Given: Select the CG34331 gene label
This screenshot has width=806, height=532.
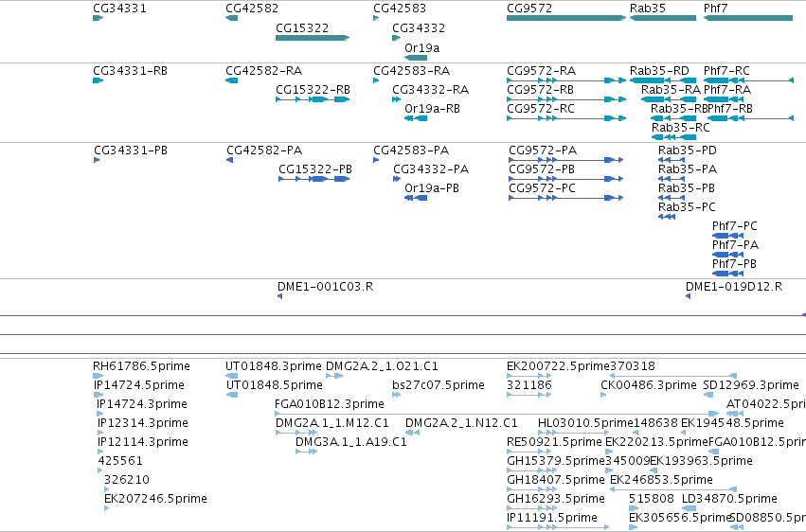Looking at the screenshot, I should 119,9.
